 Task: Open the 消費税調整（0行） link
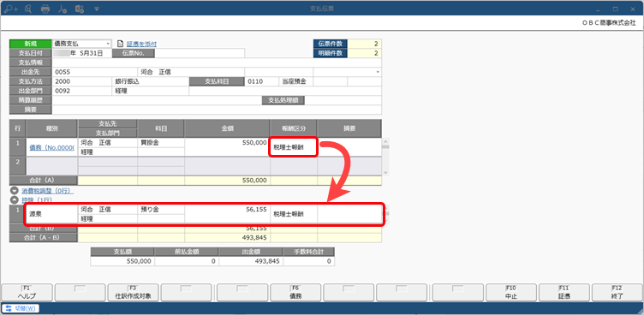click(47, 191)
